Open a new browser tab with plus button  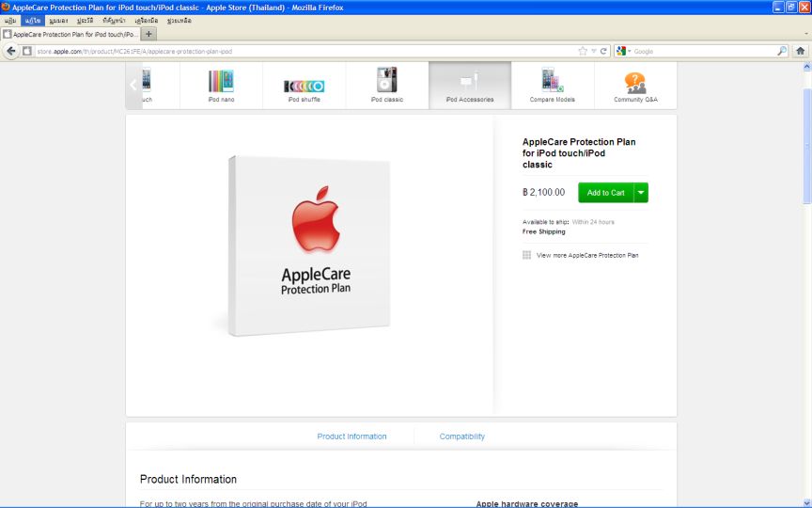point(149,34)
